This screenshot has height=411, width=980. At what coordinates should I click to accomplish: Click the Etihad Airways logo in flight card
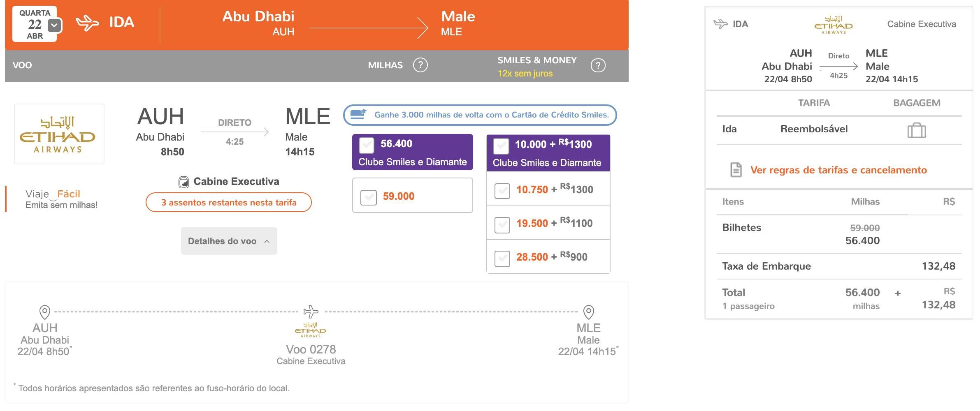click(x=58, y=134)
